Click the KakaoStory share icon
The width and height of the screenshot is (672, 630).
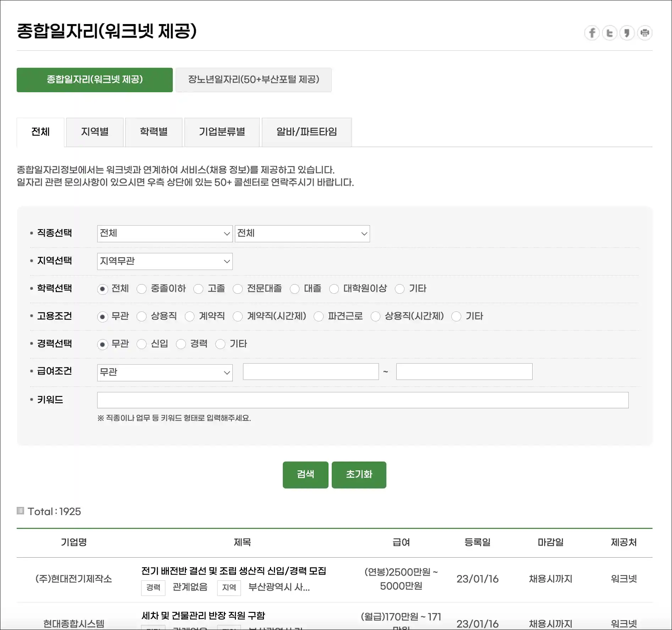tap(627, 33)
